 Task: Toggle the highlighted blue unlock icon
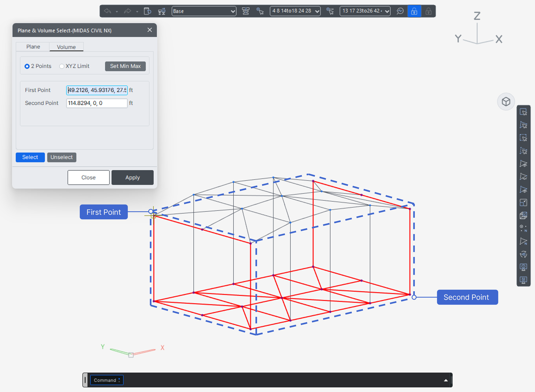click(414, 11)
